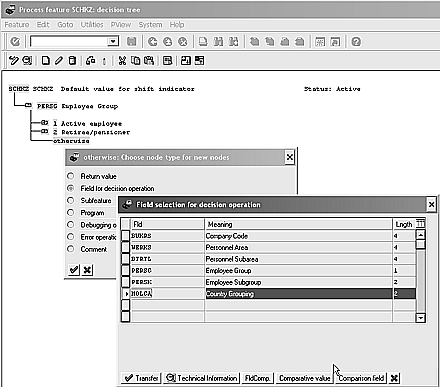Collapse the PERSG Employee Group tree node

(x=28, y=106)
